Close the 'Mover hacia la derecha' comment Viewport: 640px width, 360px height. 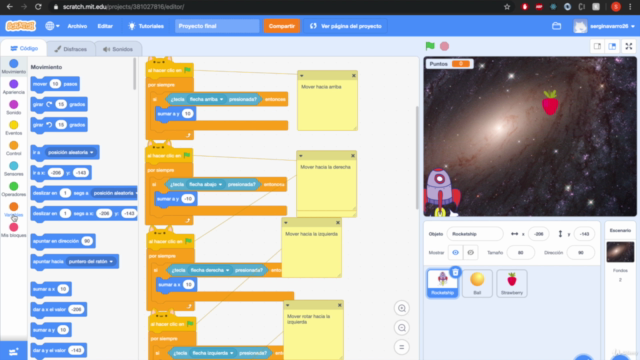(x=353, y=156)
